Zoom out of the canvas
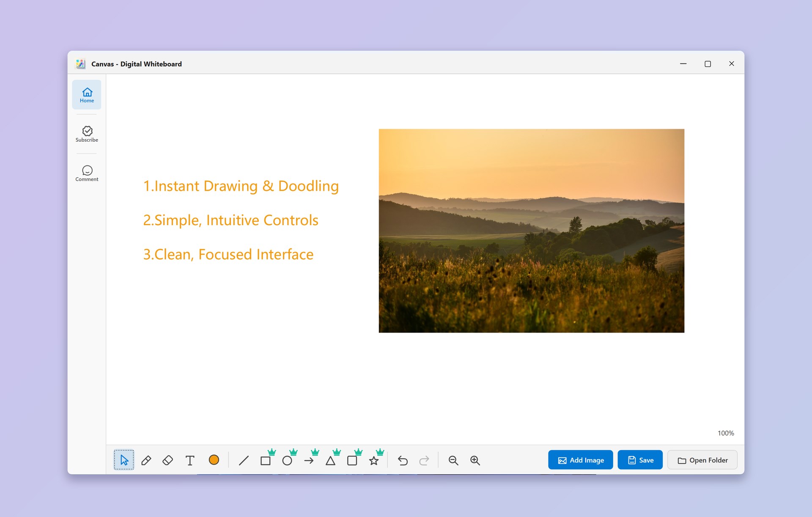Image resolution: width=812 pixels, height=517 pixels. click(453, 460)
